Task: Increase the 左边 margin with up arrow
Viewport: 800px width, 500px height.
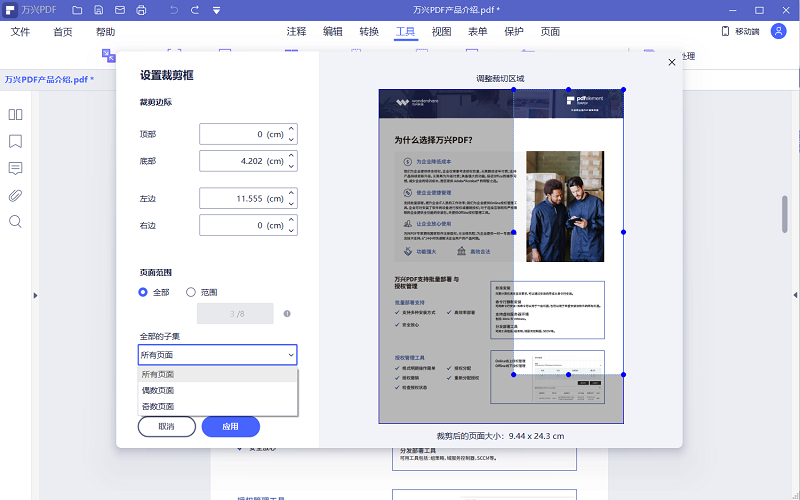Action: [291, 193]
